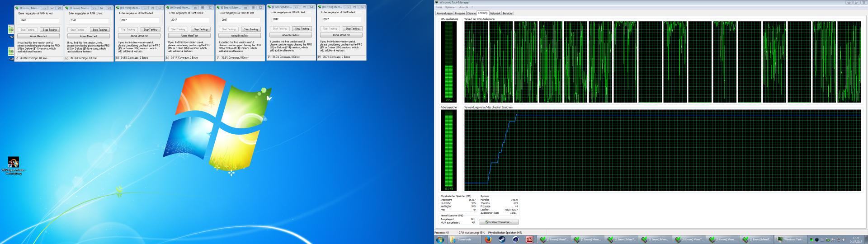Image resolution: width=868 pixels, height=244 pixels.
Task: Click the first CPU core history graph
Action: 476,62
